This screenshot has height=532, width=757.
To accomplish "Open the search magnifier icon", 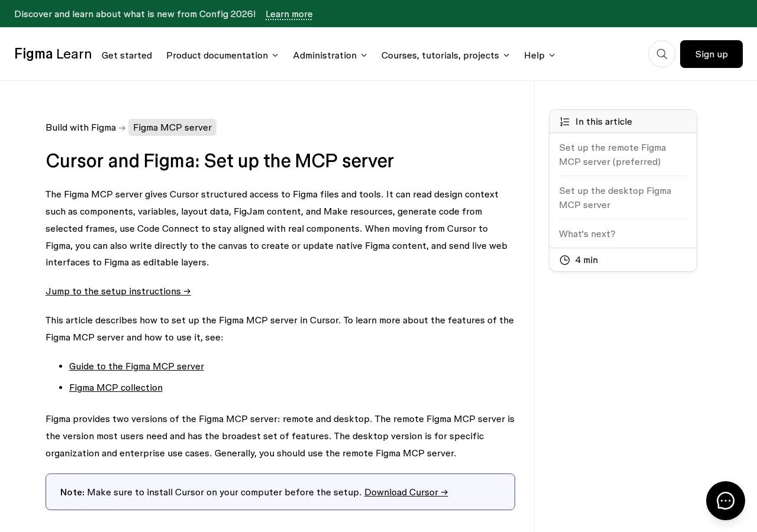I will (x=662, y=54).
